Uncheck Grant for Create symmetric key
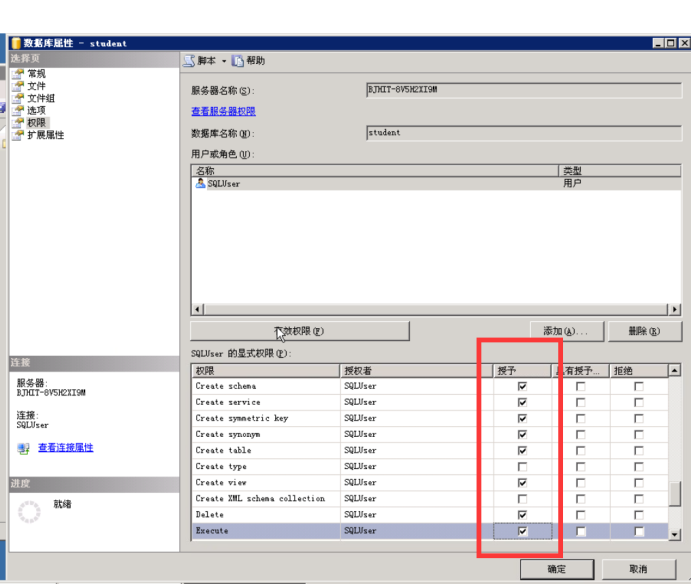Screen dimensions: 692x585 coord(522,418)
